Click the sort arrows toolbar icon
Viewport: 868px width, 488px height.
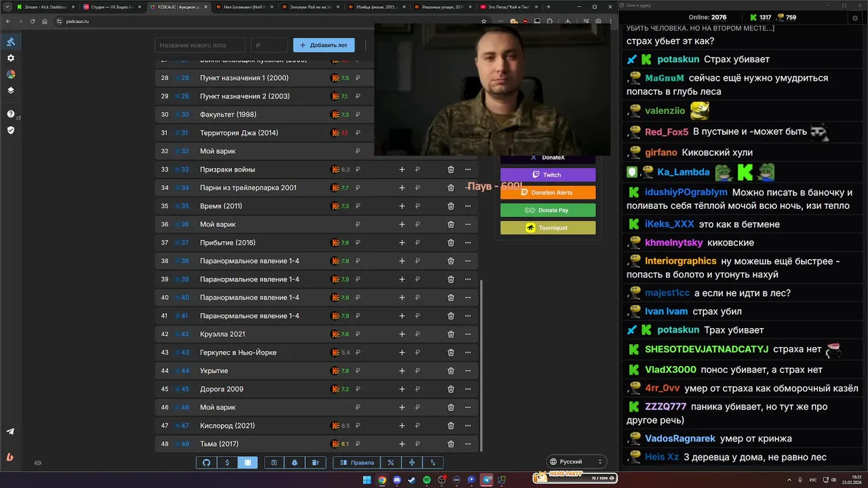click(433, 462)
